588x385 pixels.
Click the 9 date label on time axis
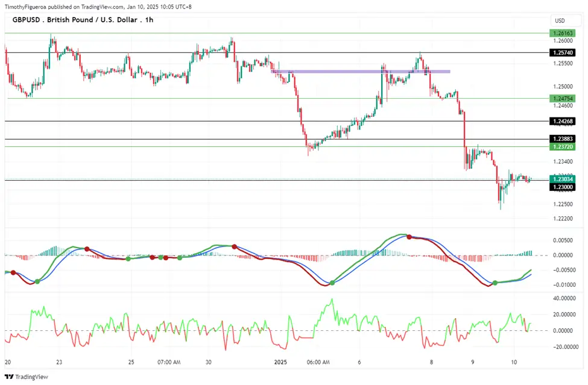click(x=472, y=362)
